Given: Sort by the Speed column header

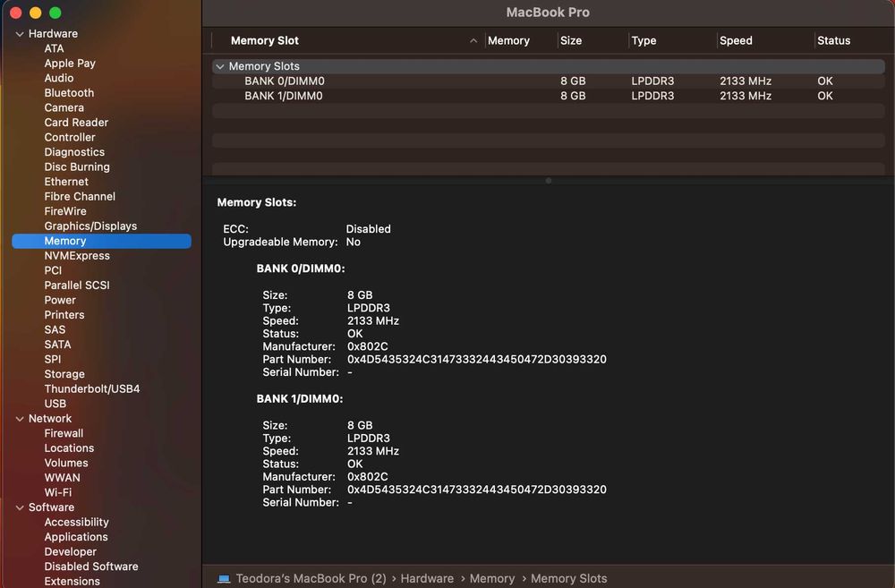Looking at the screenshot, I should (x=736, y=41).
